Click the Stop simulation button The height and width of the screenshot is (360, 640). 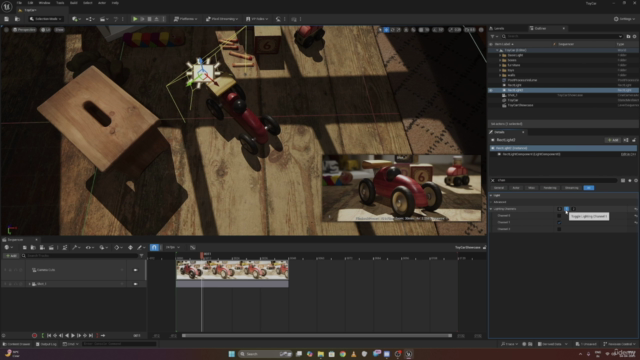149,19
